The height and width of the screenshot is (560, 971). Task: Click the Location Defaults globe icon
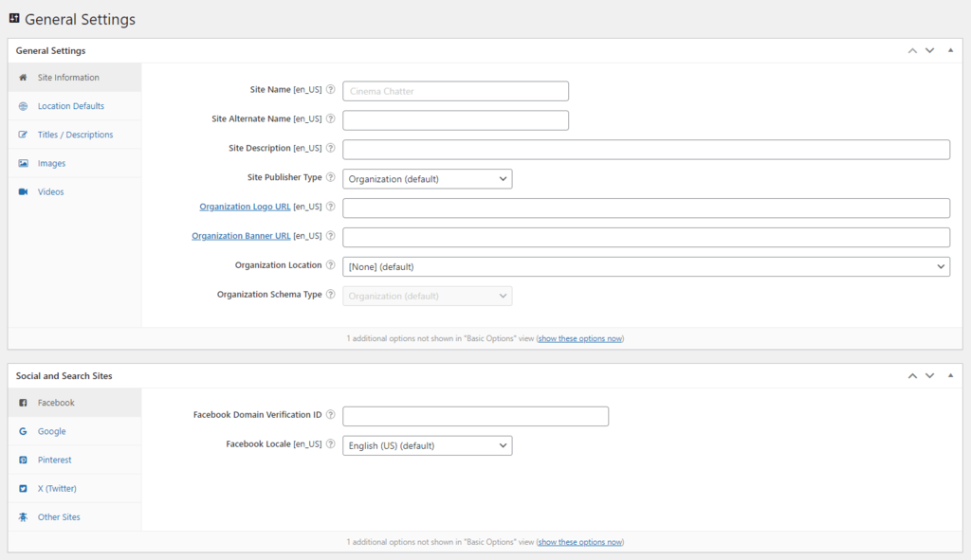tap(22, 105)
